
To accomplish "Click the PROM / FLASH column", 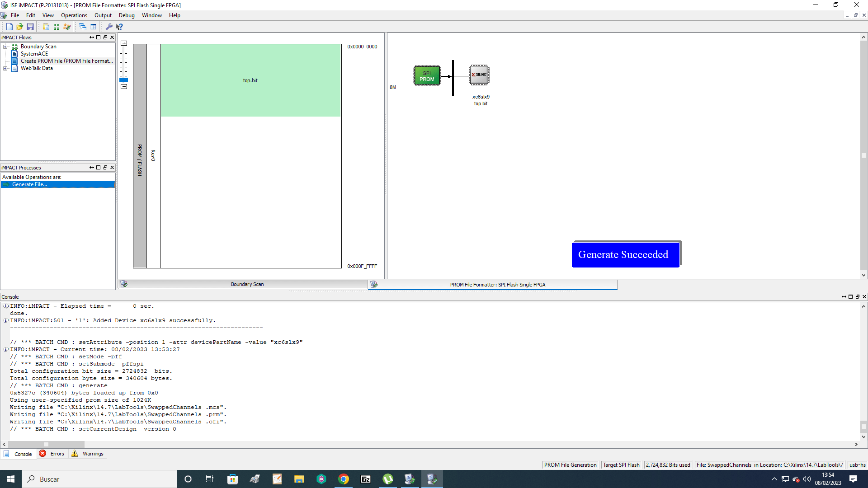I will 140,156.
